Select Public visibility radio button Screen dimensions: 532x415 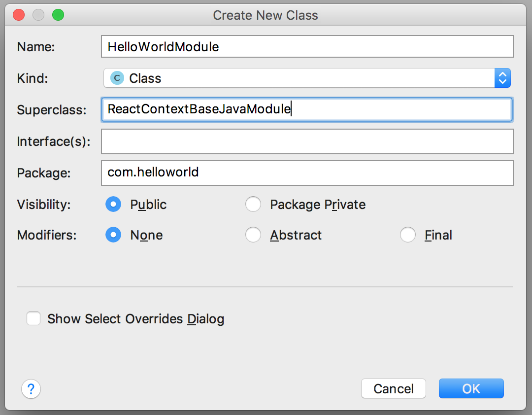pyautogui.click(x=113, y=205)
